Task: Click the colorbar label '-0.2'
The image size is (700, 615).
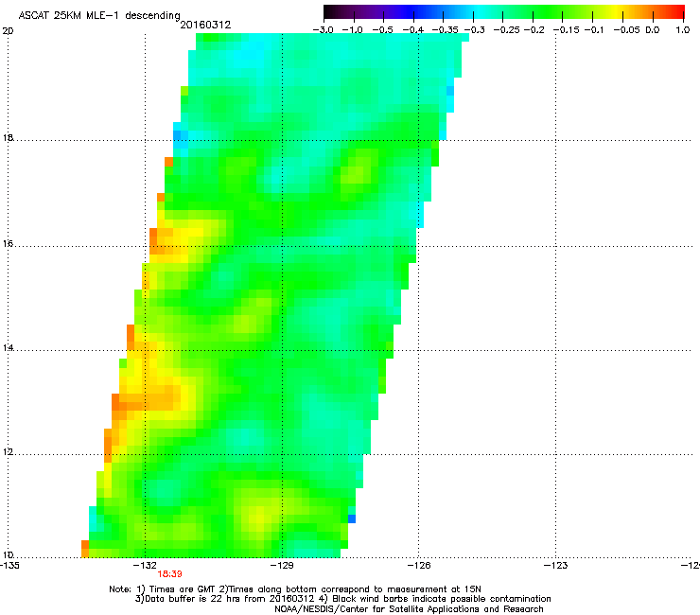Action: (x=534, y=30)
